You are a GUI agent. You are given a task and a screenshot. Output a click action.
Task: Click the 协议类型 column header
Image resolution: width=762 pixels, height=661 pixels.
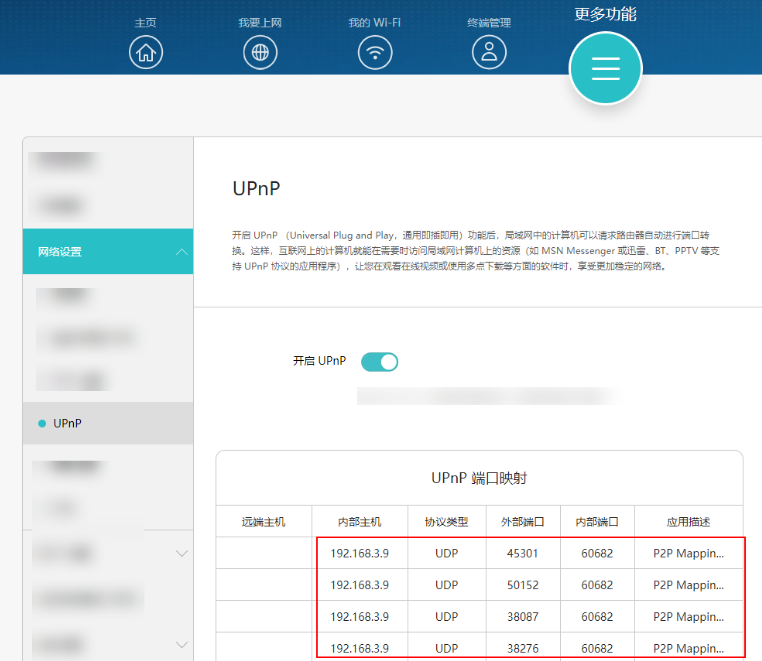(x=447, y=522)
